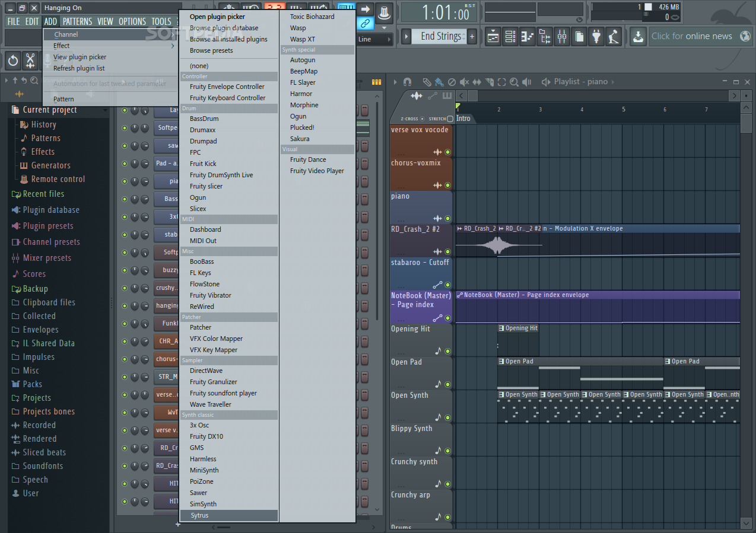Click the download content library icon
This screenshot has width=756, height=533.
point(637,37)
